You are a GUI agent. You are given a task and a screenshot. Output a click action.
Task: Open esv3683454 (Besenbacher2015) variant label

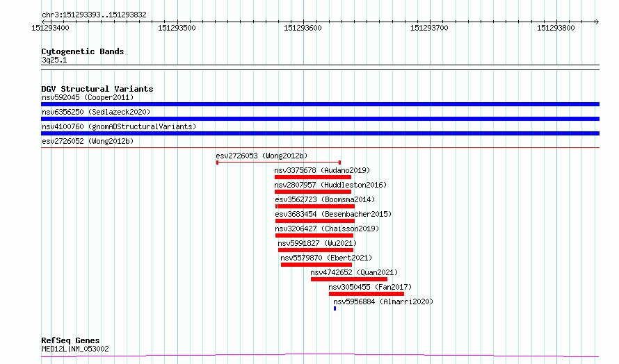[x=333, y=214]
